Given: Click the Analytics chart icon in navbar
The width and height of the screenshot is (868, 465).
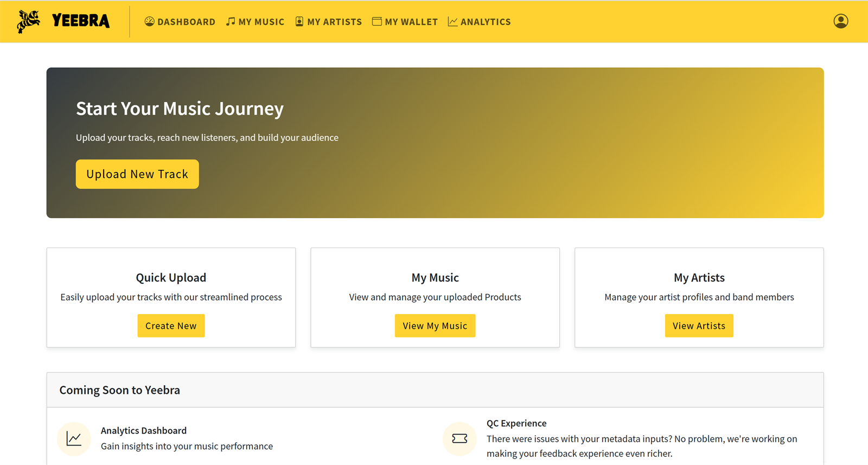Looking at the screenshot, I should pos(452,21).
